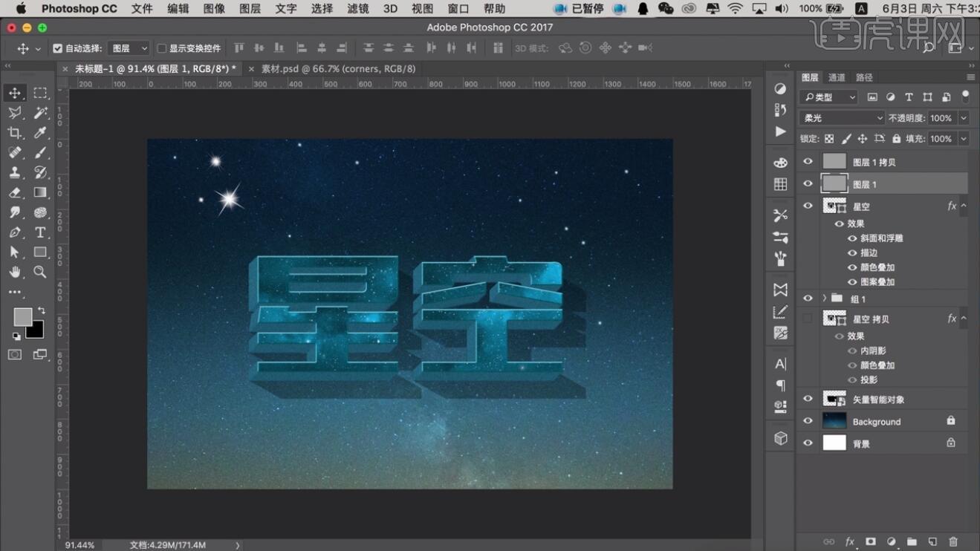Viewport: 980px width, 551px height.
Task: Collapse the 星空 拷贝 layer effects
Action: tap(964, 319)
